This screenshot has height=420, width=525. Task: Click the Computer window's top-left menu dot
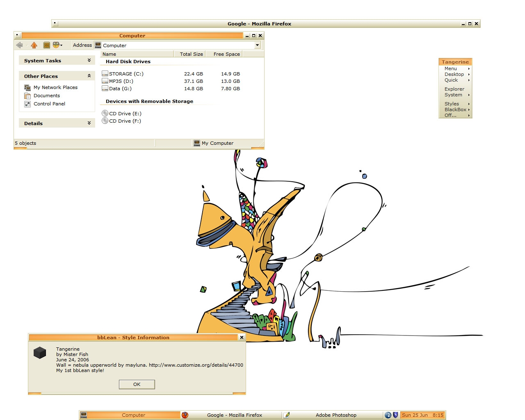18,36
